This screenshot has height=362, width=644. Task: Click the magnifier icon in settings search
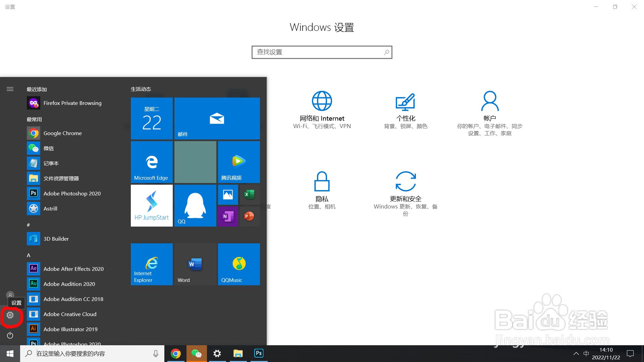(386, 52)
